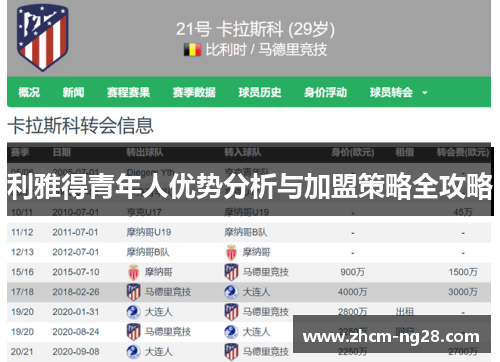Click the 转会费(欧元) column header
The height and width of the screenshot is (362, 500).
[463, 153]
